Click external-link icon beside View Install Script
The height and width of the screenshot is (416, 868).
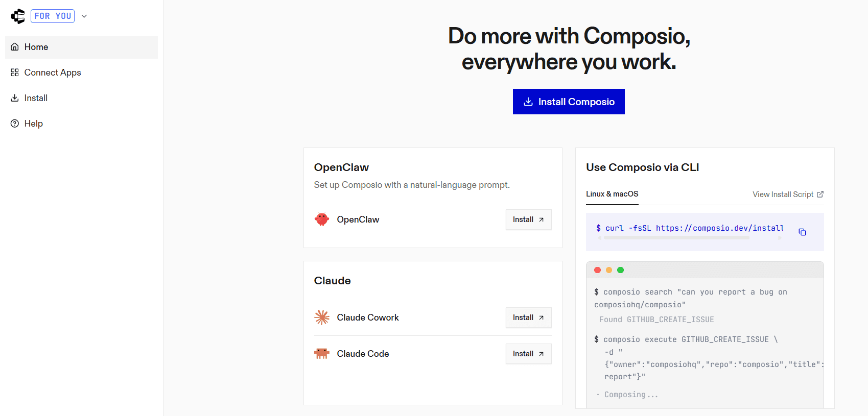point(820,194)
